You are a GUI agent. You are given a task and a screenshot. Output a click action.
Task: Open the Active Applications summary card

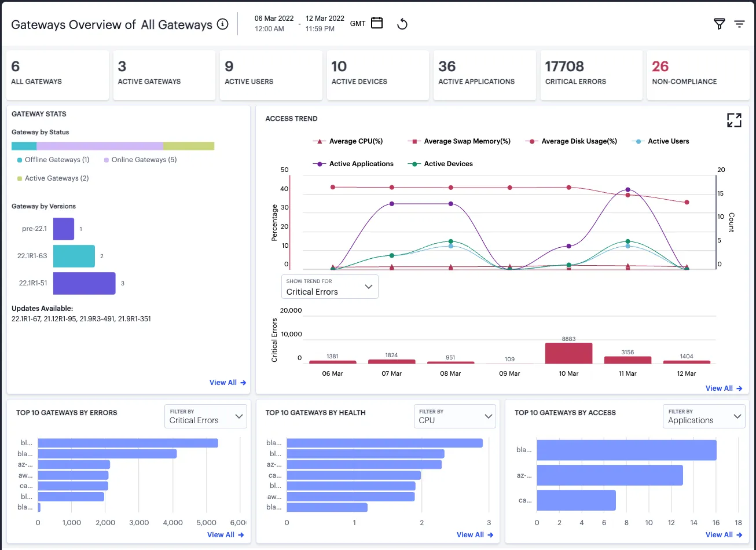(485, 75)
